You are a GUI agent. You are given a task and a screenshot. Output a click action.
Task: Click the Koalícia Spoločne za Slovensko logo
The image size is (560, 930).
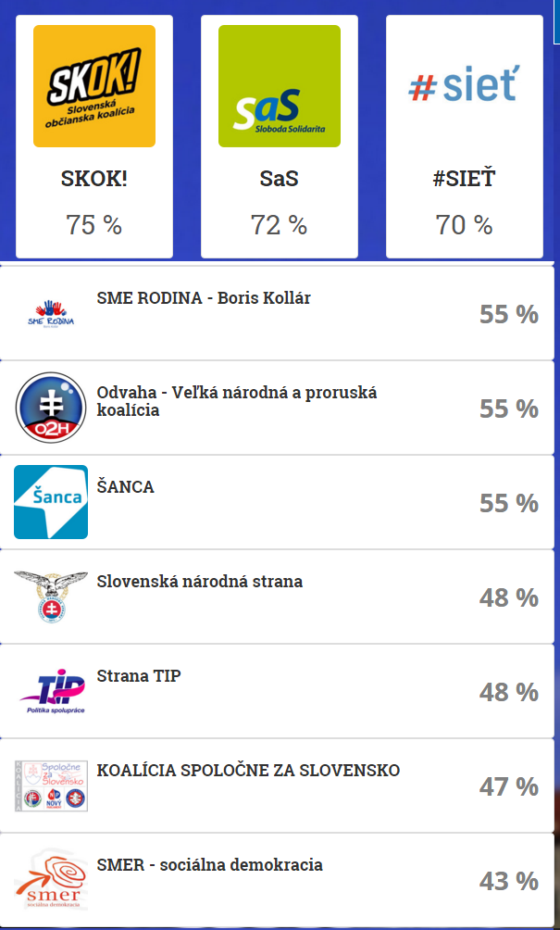pos(51,785)
